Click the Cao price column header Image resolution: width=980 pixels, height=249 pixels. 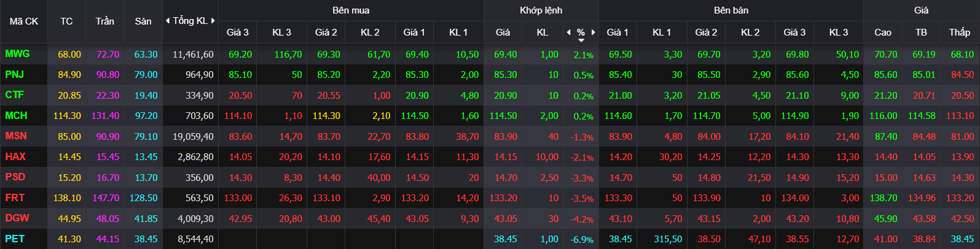[x=882, y=32]
